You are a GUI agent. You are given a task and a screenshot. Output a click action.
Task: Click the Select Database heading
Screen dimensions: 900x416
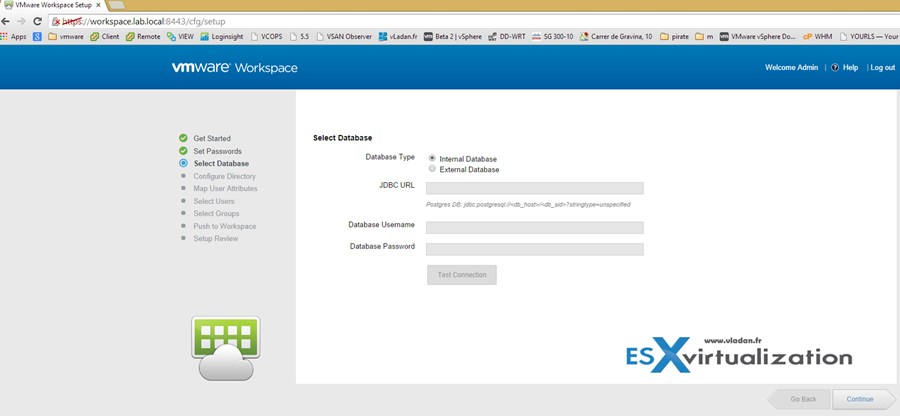point(343,138)
